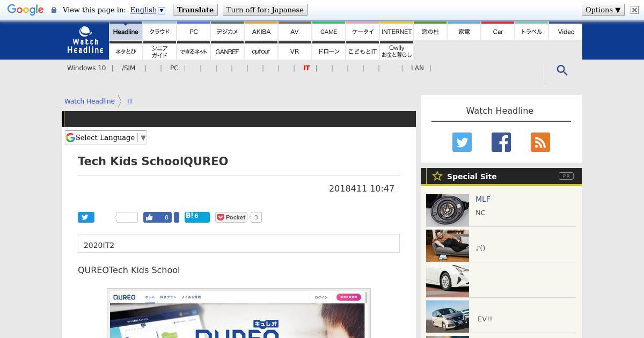This screenshot has height=338, width=644.
Task: Open the Select Language dropdown
Action: click(106, 137)
